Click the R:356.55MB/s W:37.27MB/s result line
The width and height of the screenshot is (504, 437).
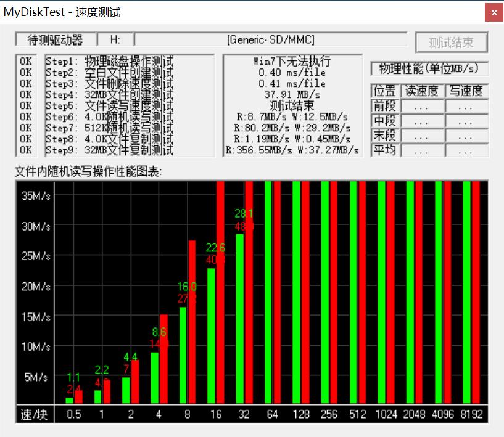coord(292,150)
